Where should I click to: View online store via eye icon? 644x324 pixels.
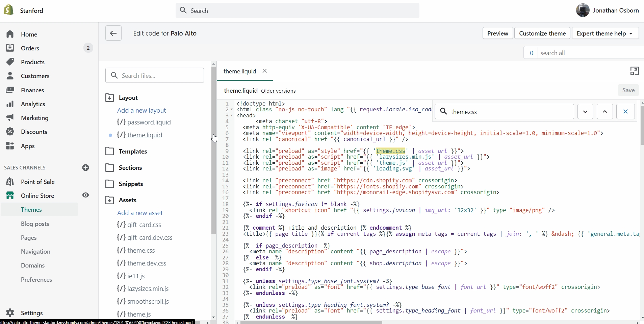[86, 195]
